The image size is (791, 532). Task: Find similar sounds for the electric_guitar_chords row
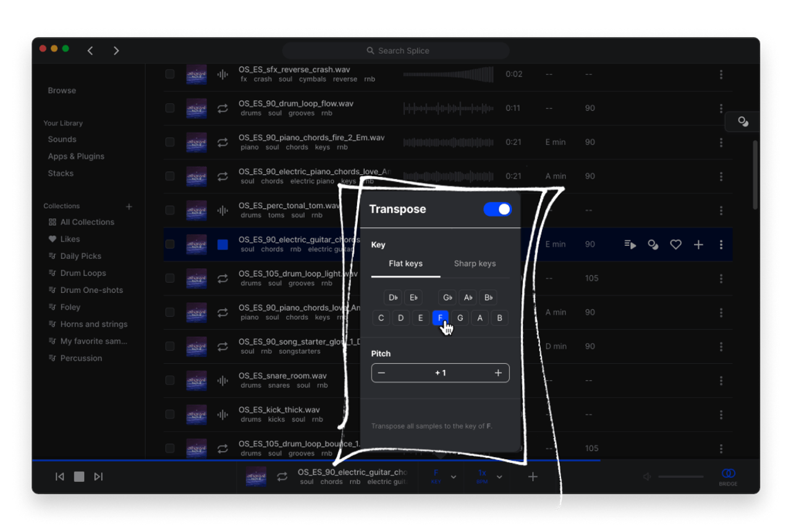click(x=653, y=245)
